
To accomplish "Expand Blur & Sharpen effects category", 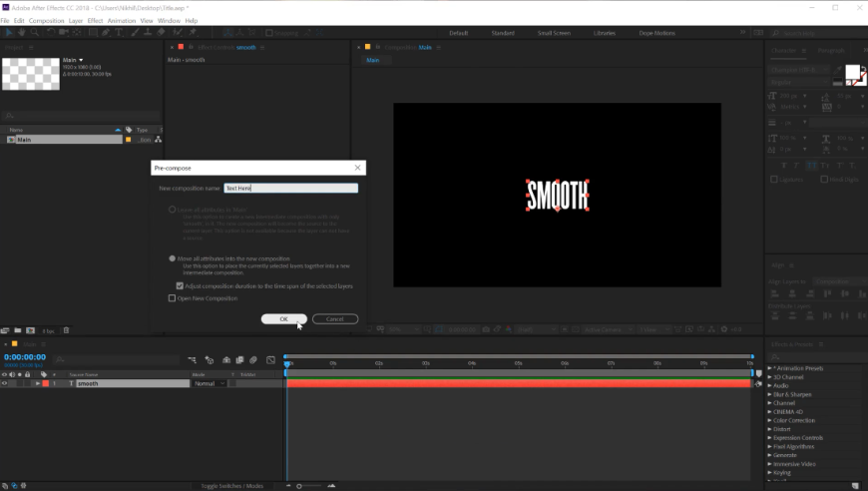I will (769, 394).
